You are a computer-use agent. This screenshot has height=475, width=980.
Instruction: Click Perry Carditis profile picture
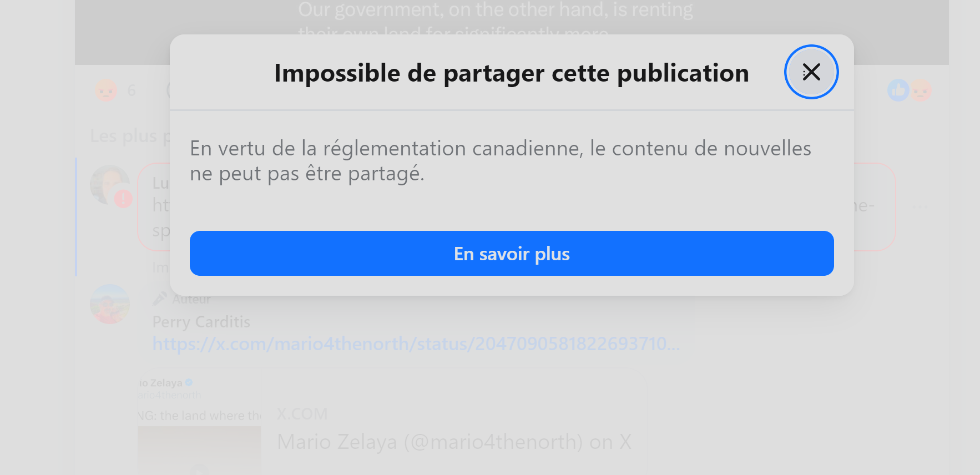[x=110, y=304]
